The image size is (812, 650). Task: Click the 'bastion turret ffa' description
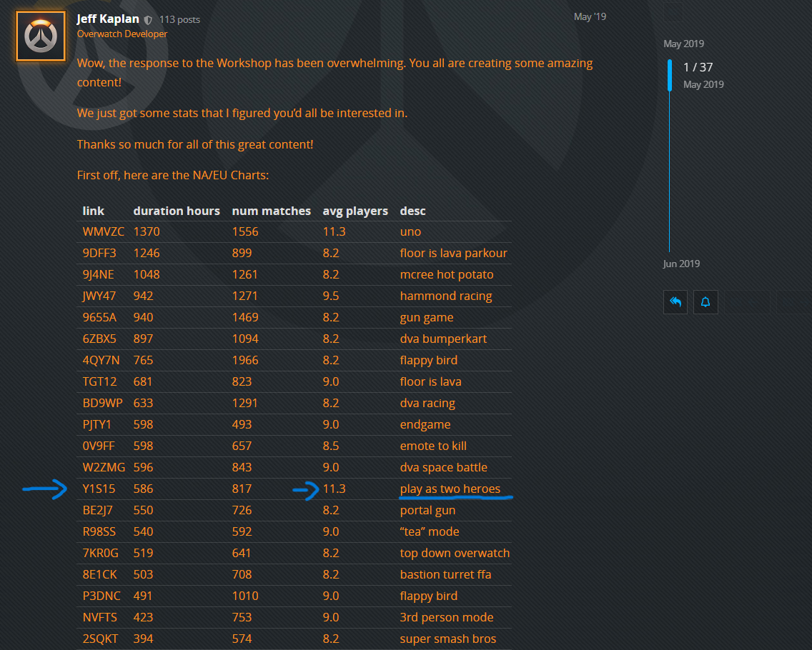click(445, 574)
